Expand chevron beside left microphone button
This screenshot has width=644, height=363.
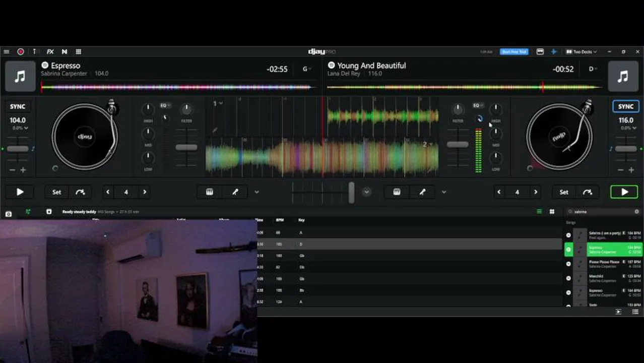[256, 192]
